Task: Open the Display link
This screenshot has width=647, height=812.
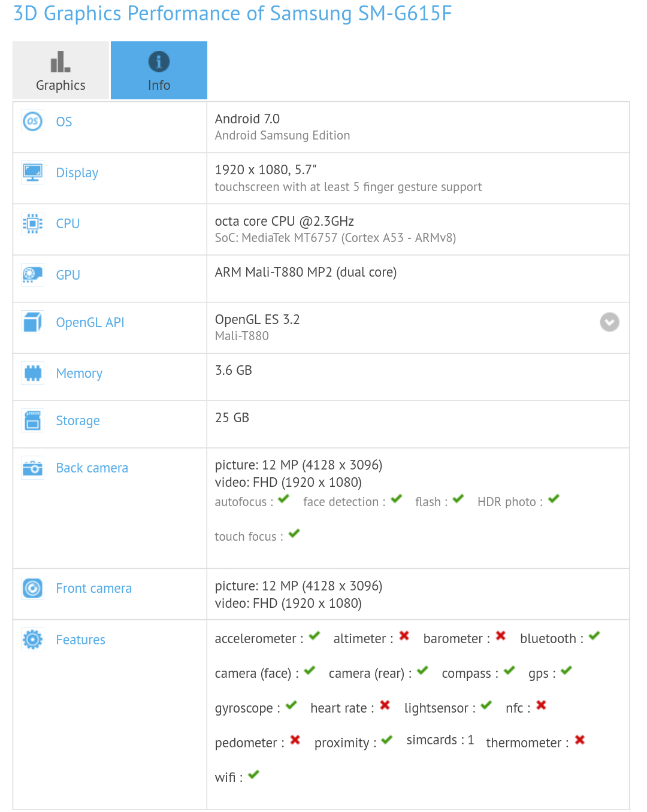Action: 77,172
